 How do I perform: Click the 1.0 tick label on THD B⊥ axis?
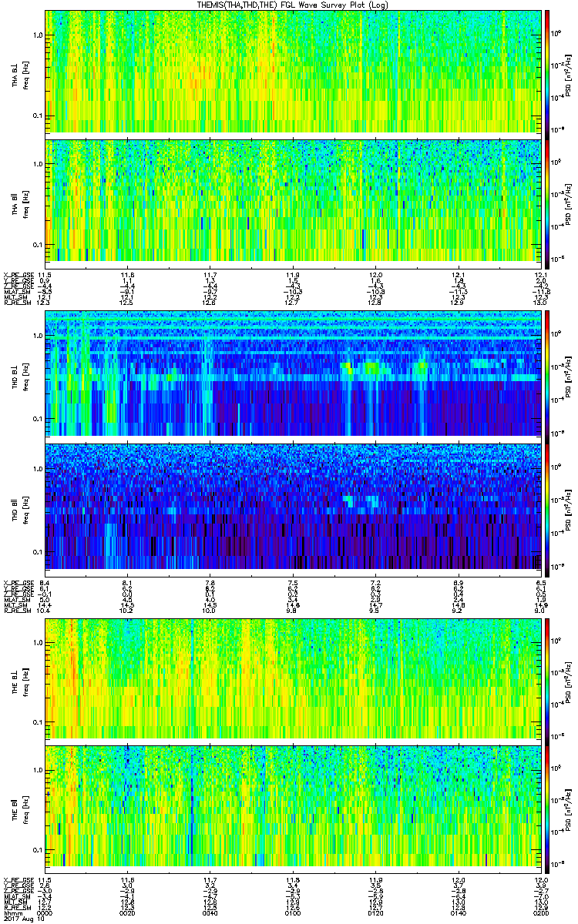37,336
